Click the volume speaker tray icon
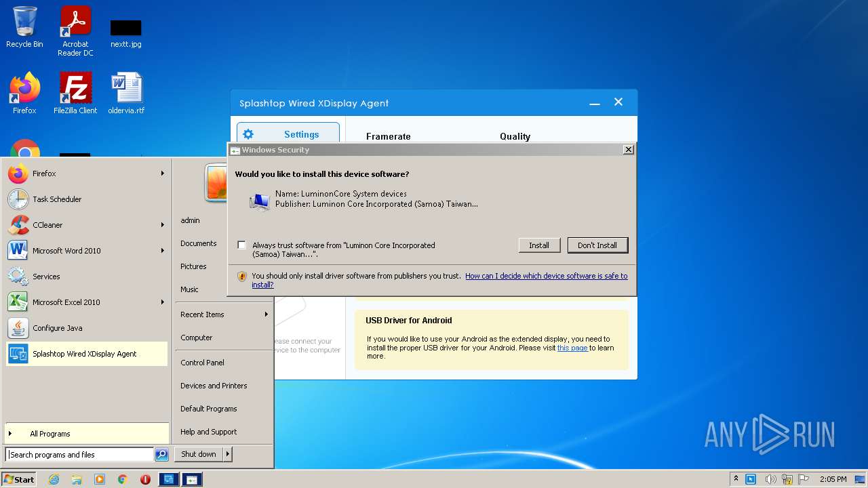 click(x=770, y=479)
